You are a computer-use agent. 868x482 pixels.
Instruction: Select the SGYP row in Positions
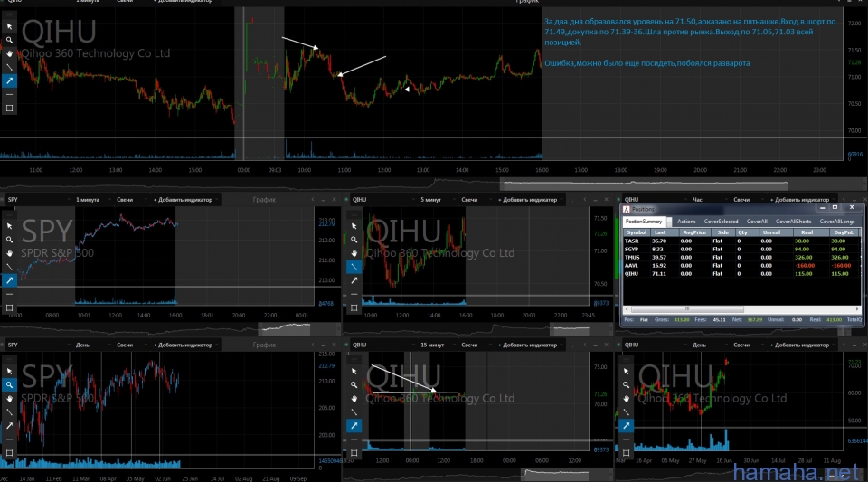click(x=741, y=249)
